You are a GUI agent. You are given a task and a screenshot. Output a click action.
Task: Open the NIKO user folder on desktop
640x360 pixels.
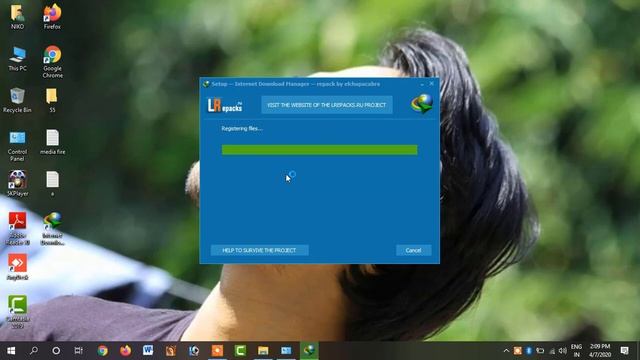[17, 17]
